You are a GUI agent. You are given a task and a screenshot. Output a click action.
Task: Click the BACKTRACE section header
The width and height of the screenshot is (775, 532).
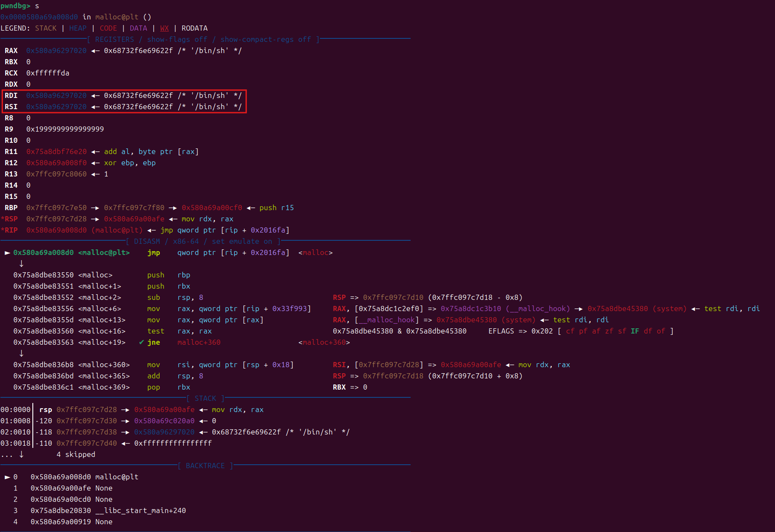coord(205,466)
